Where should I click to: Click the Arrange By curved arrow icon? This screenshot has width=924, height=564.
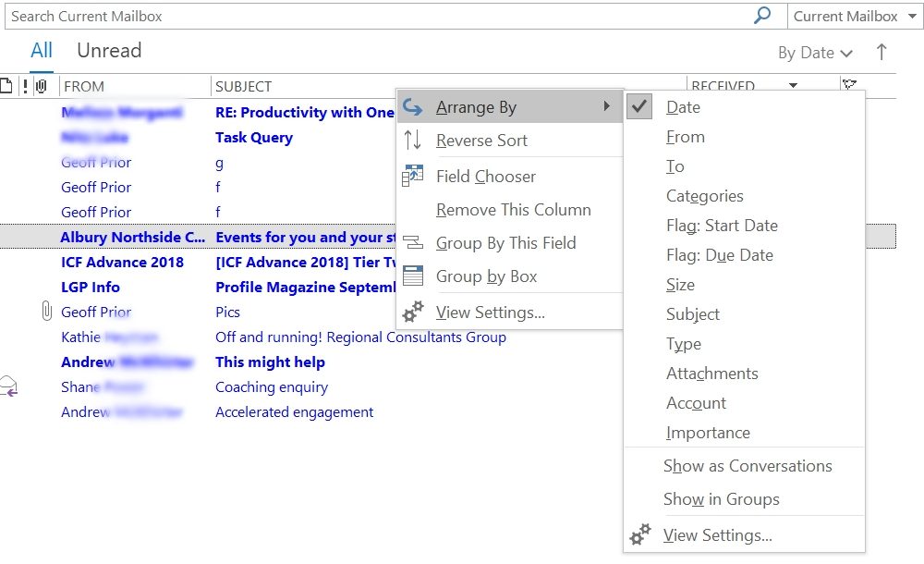click(x=412, y=106)
